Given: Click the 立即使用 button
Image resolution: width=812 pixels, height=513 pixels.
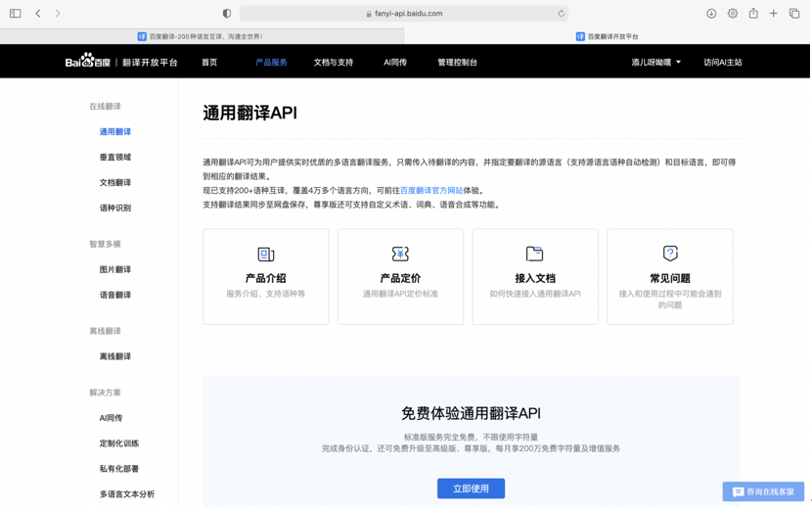Looking at the screenshot, I should coord(471,489).
